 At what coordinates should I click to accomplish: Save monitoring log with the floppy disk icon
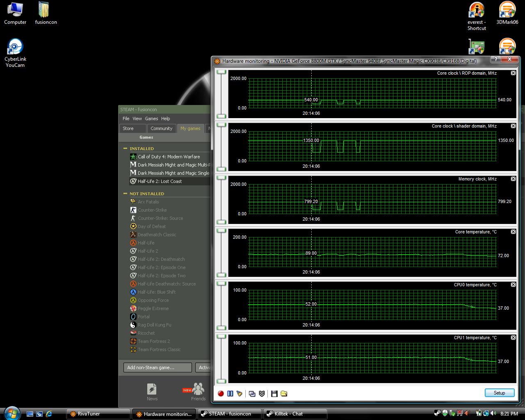[x=274, y=394]
